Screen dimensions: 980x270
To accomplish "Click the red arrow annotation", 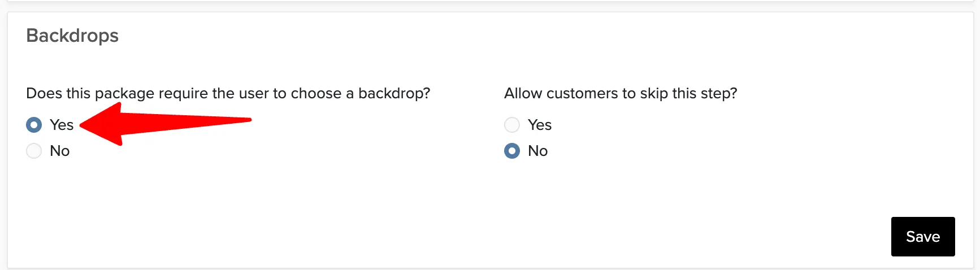I will click(x=166, y=124).
